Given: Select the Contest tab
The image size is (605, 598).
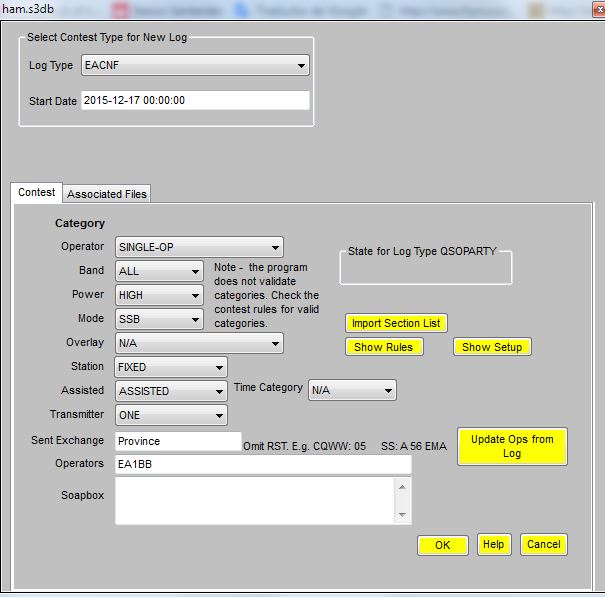Looking at the screenshot, I should (x=37, y=192).
